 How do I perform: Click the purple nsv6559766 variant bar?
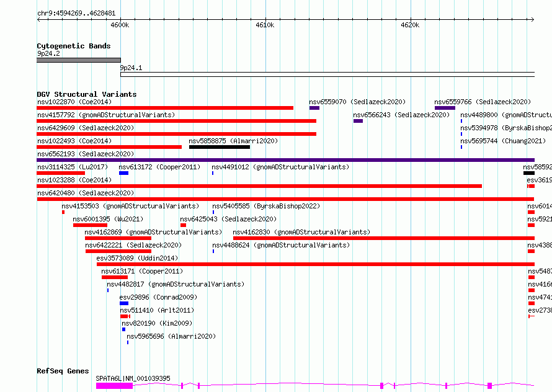point(445,108)
